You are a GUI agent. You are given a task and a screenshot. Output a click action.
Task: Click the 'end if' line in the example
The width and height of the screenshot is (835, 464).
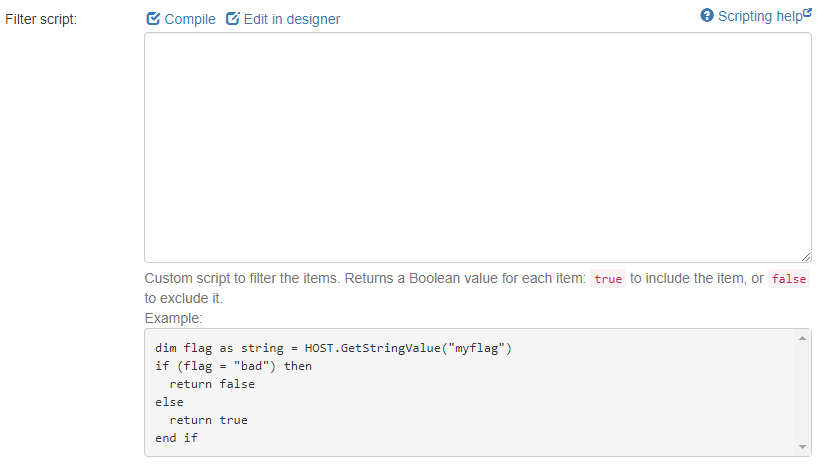click(x=176, y=438)
